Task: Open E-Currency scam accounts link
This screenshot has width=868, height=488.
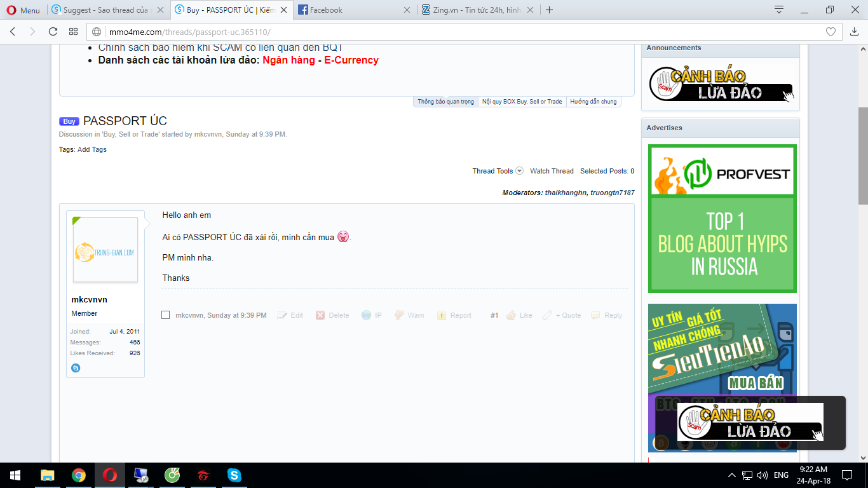Action: pos(351,60)
